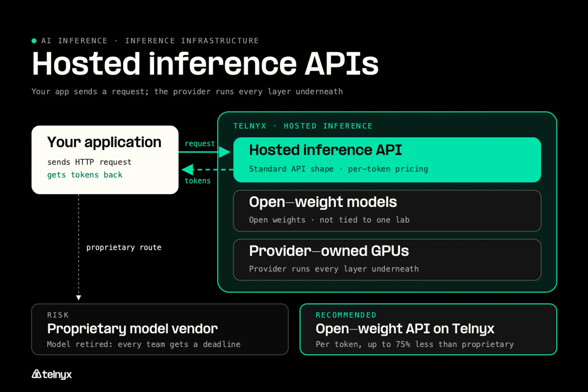This screenshot has width=588, height=392.
Task: Click 'Open weights · not tied to one lab'
Action: (x=329, y=220)
